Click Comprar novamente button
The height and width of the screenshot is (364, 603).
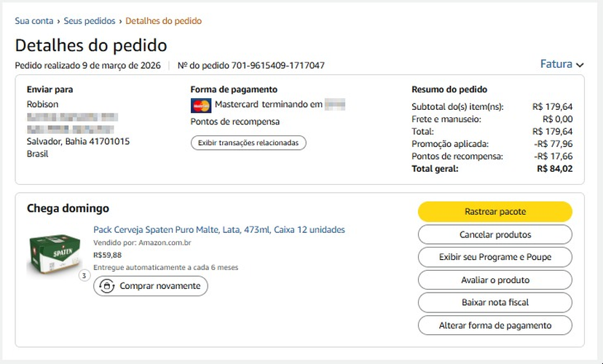[x=151, y=286]
